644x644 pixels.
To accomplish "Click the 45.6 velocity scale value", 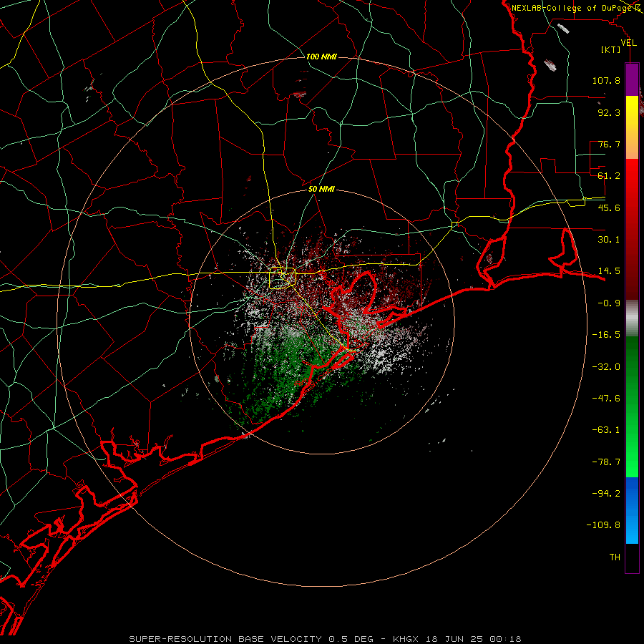I will [609, 208].
